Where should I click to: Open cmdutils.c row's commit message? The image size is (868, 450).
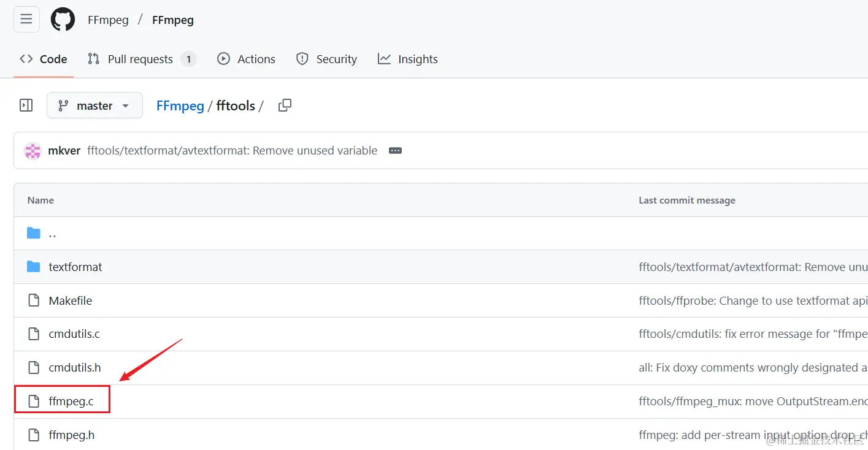click(x=753, y=334)
